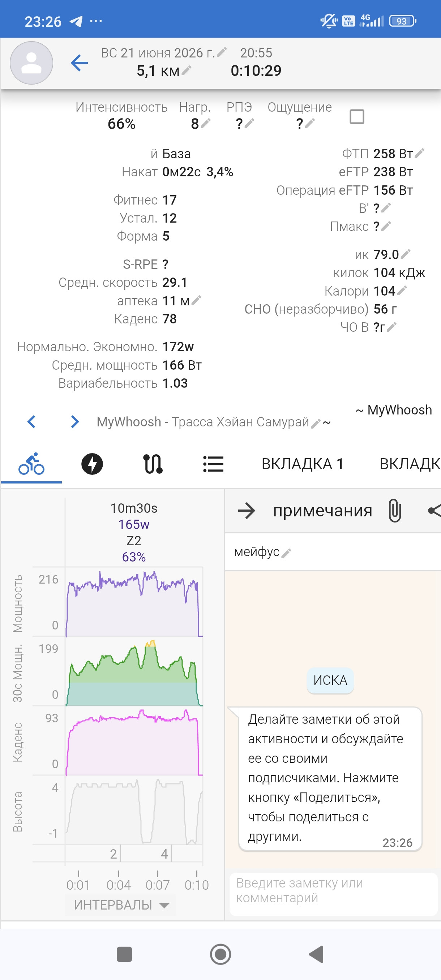The height and width of the screenshot is (980, 441).
Task: Go back using the blue arrow
Action: click(x=79, y=63)
